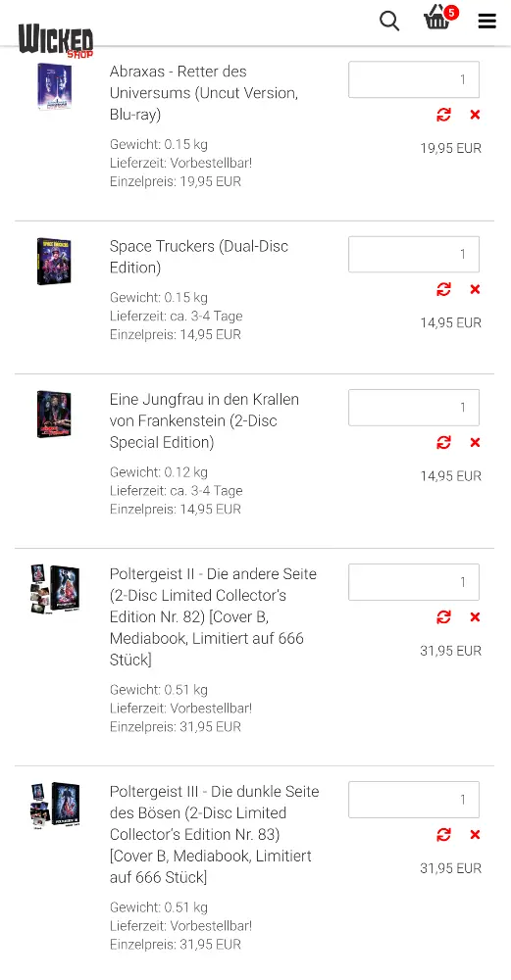
Task: Delete Space Truckers from cart
Action: (475, 289)
